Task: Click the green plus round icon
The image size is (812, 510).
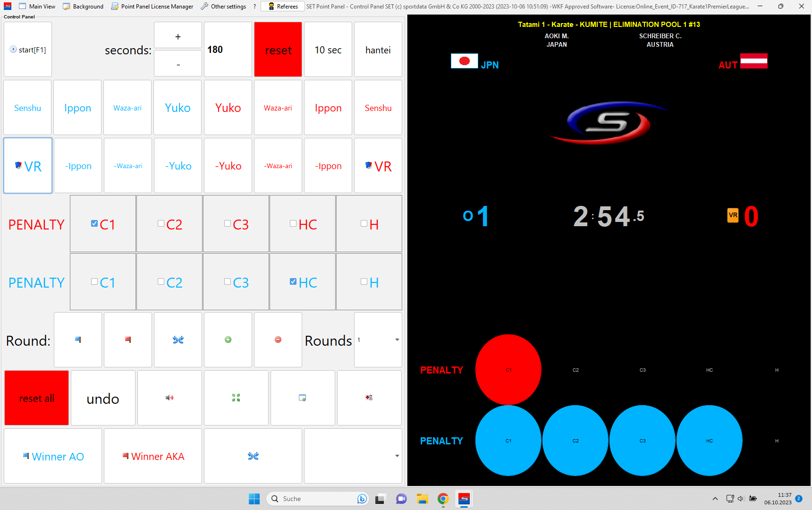Action: coord(228,340)
